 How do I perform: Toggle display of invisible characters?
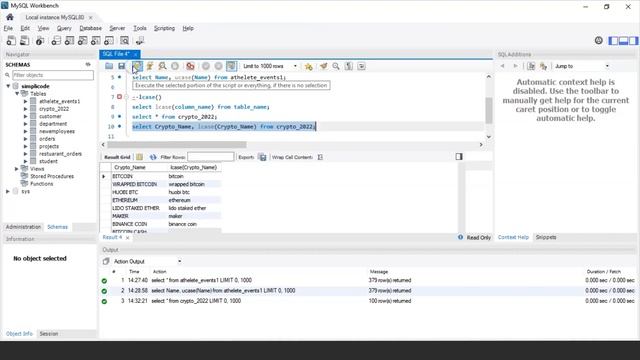click(349, 66)
